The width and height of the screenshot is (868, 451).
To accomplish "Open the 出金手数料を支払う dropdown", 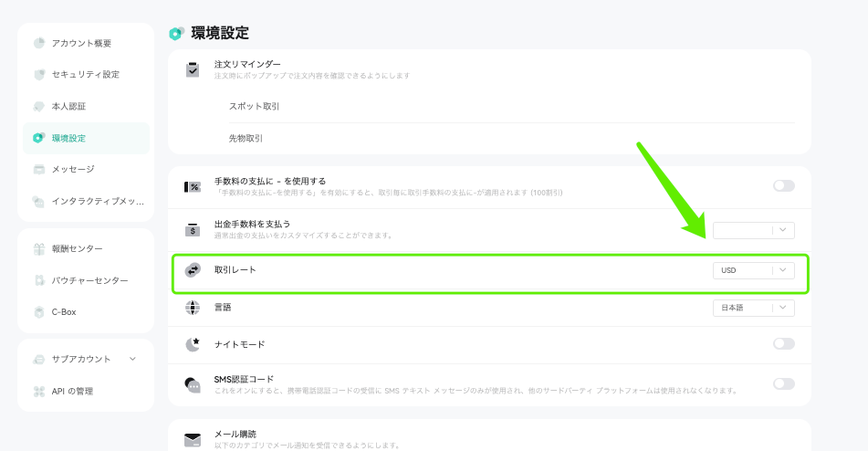I will pos(753,230).
